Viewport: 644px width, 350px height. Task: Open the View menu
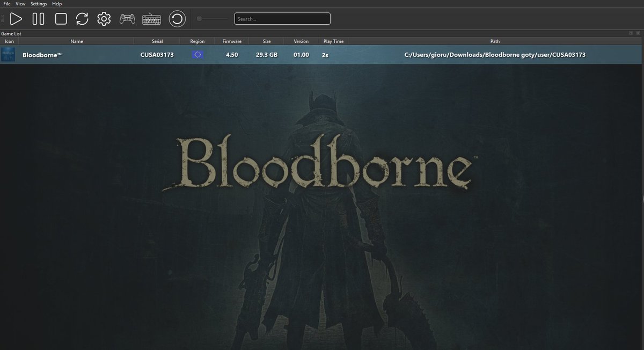[20, 4]
